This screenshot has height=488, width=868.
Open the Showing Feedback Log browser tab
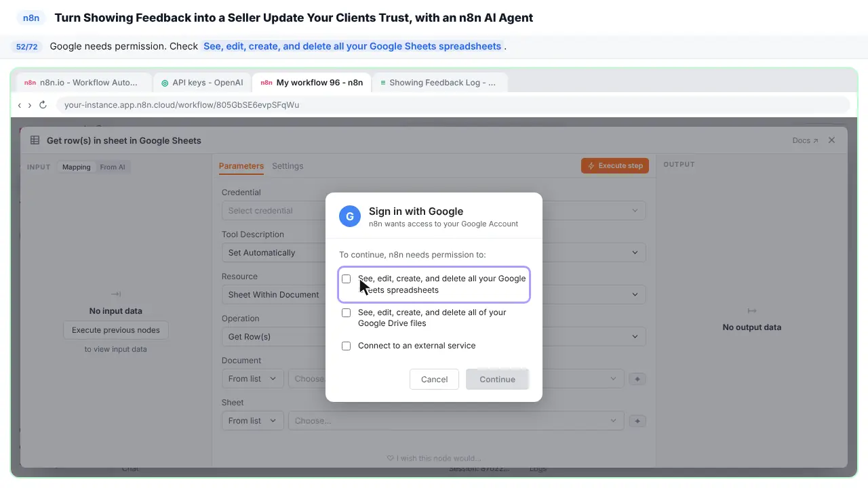439,83
